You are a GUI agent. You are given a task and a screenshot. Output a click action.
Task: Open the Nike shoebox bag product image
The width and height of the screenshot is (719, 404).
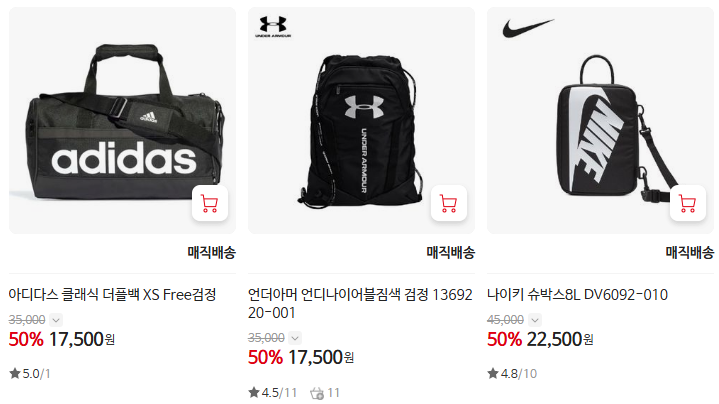pos(600,120)
